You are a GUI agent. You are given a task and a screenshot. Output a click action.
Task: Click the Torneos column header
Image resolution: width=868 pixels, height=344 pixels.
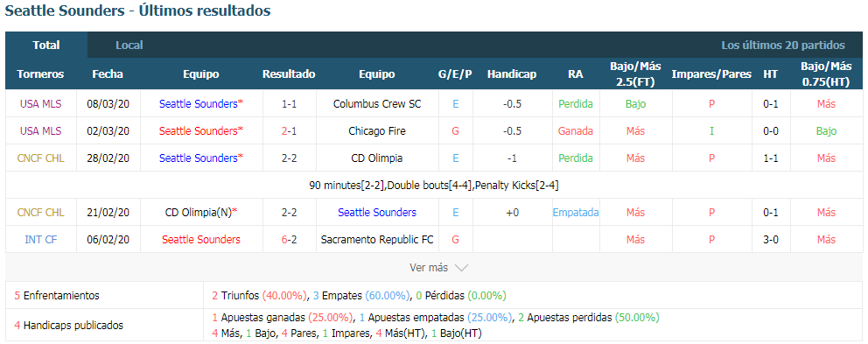coord(40,74)
